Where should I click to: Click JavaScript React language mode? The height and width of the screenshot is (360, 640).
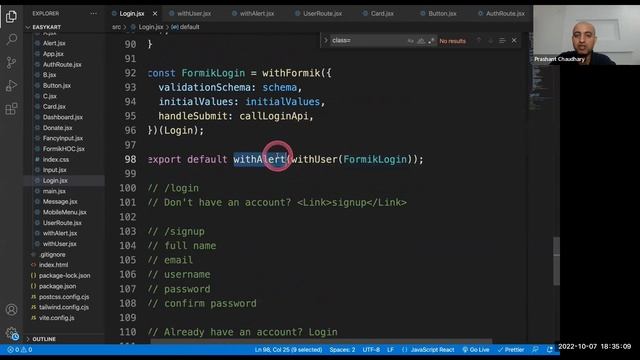(432, 350)
